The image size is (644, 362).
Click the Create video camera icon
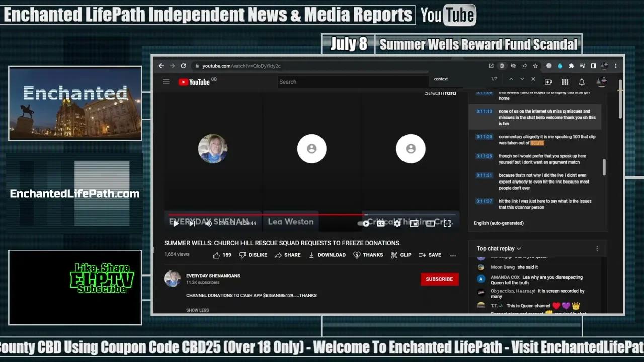[548, 82]
